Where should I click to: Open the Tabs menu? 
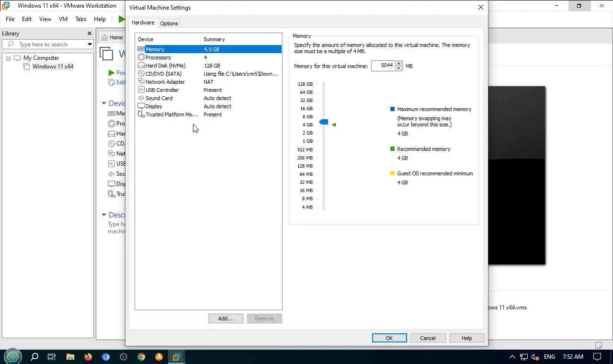[80, 19]
